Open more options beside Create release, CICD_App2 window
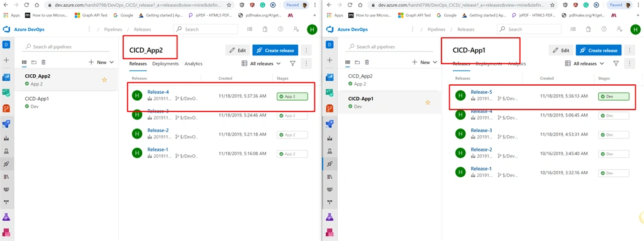Image resolution: width=644 pixels, height=241 pixels. coord(306,50)
